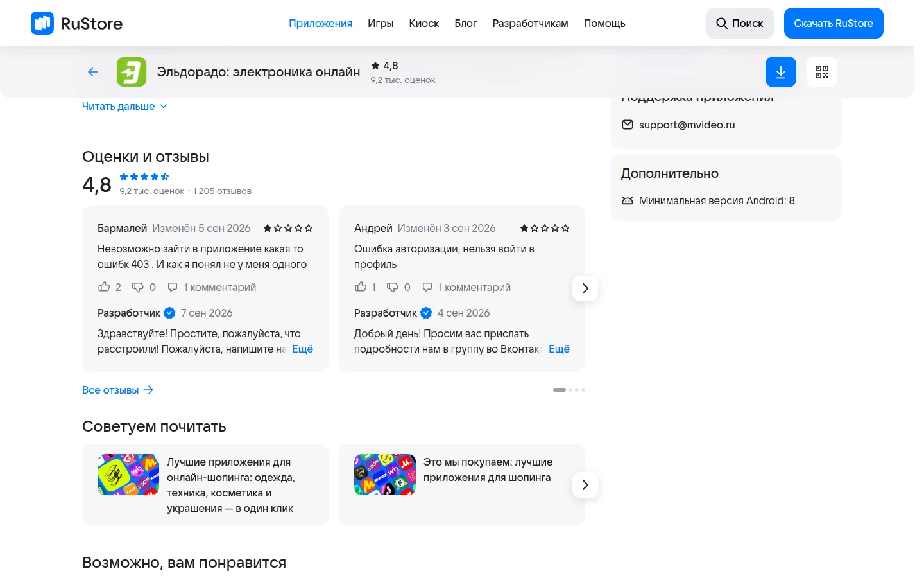Image resolution: width=924 pixels, height=578 pixels.
Task: Click the verified badge in Андрей's developer reply
Action: [426, 313]
